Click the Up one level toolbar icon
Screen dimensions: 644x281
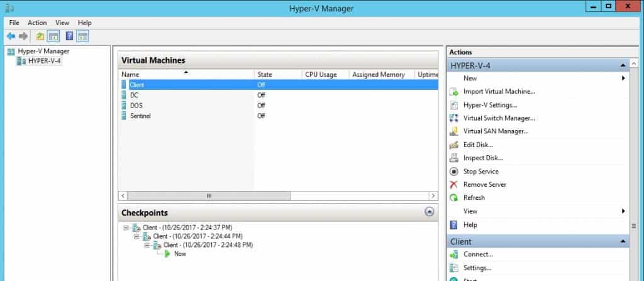[40, 36]
